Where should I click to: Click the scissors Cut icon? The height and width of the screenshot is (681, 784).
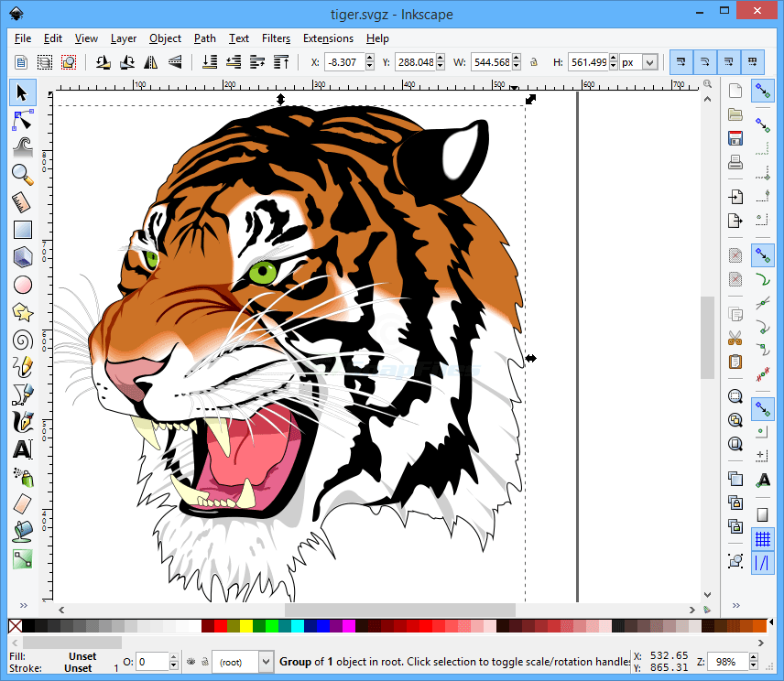pos(735,338)
